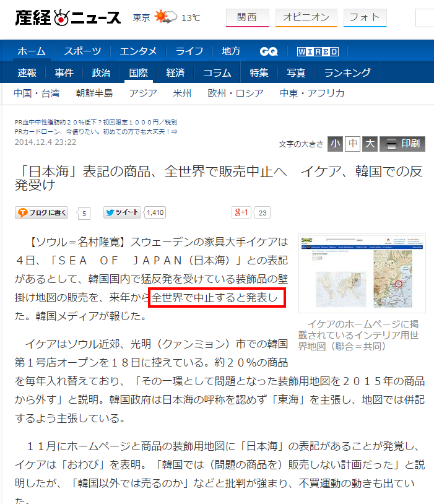434x504 pixels.
Task: Open the 朝鮮半島 region link
Action: (95, 93)
